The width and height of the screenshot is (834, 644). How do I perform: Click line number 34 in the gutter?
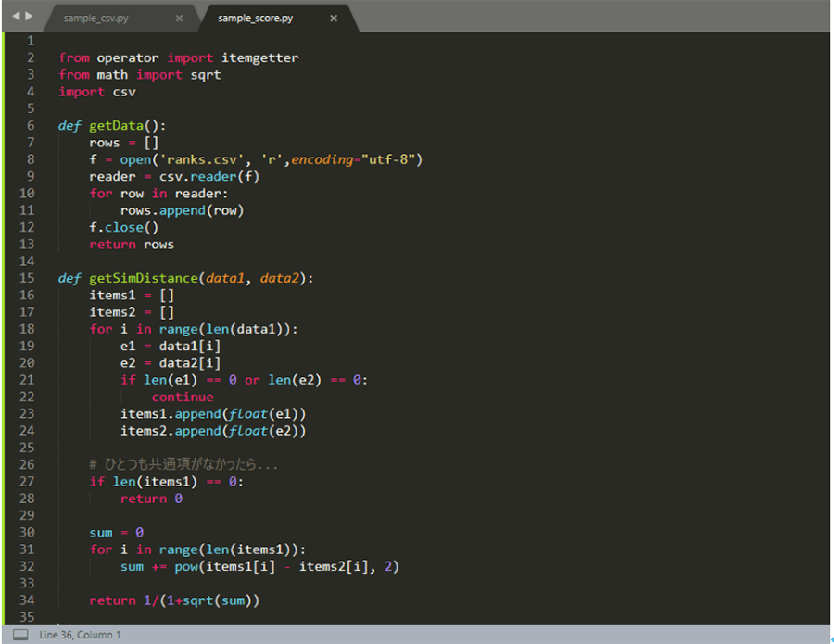(x=27, y=600)
